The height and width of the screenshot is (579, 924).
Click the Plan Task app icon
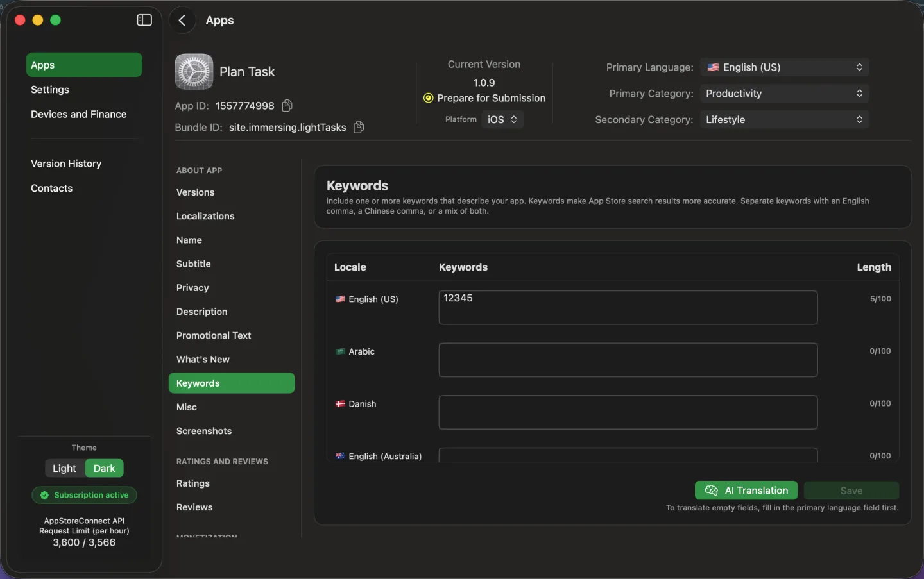194,71
